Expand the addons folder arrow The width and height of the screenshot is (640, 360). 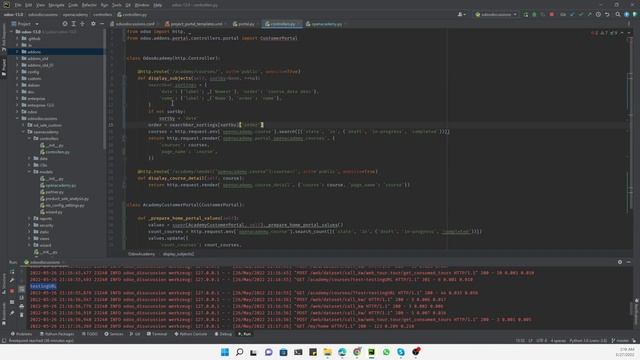pos(17,52)
